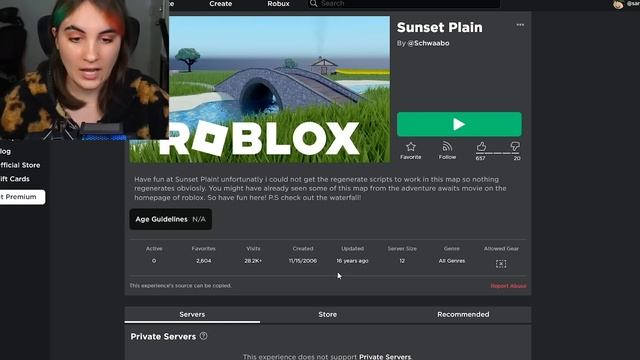Open the Age Guidelines N/A badge
The image size is (640, 360).
click(x=171, y=219)
